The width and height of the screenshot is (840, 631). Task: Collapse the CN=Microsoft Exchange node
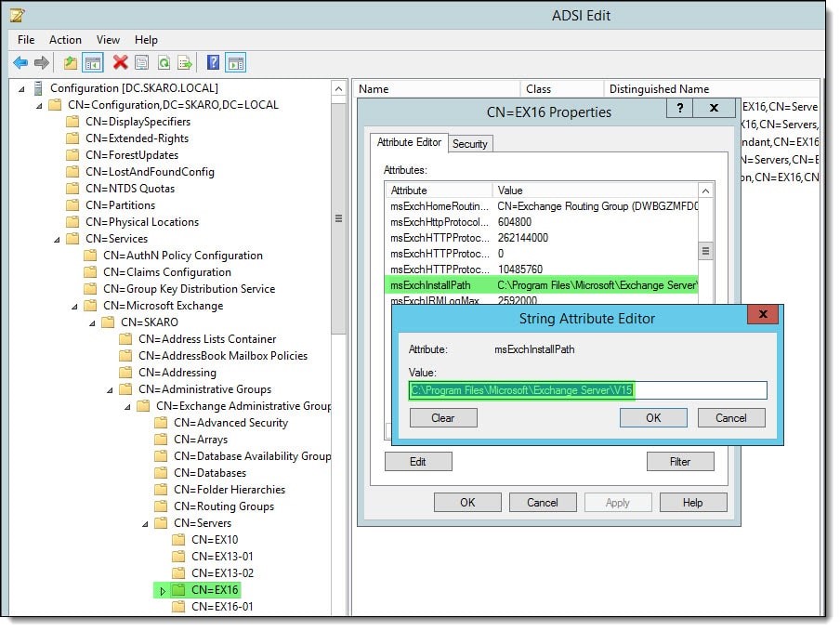[74, 307]
